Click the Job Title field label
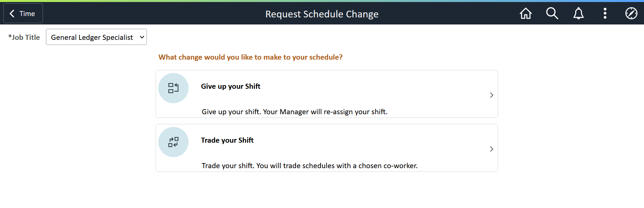This screenshot has height=208, width=644. coord(24,37)
